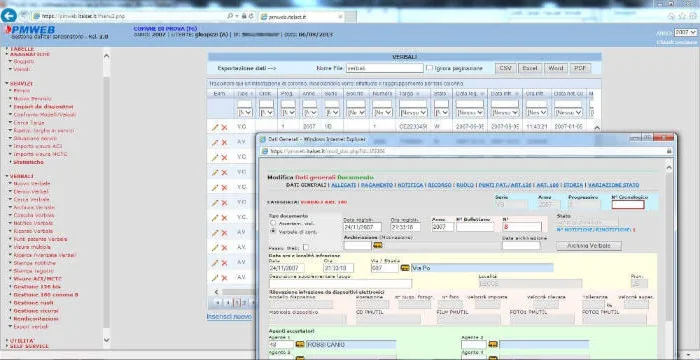The image size is (700, 360).
Task: Switch to the VARIAZIONE STATO tab
Action: point(613,185)
